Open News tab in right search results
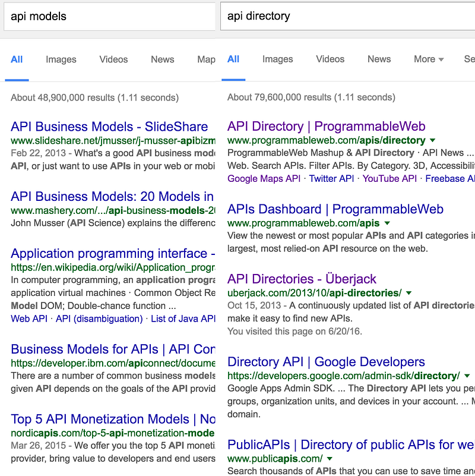Image resolution: width=475 pixels, height=476 pixels. (379, 59)
